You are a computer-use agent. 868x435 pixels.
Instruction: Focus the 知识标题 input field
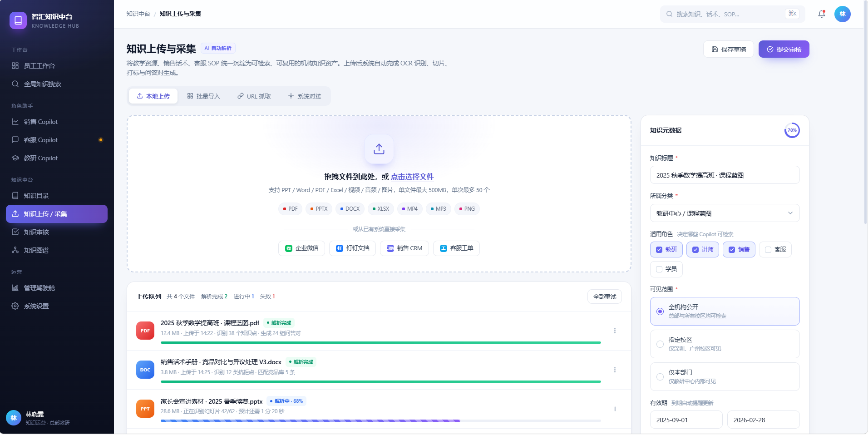click(x=725, y=175)
